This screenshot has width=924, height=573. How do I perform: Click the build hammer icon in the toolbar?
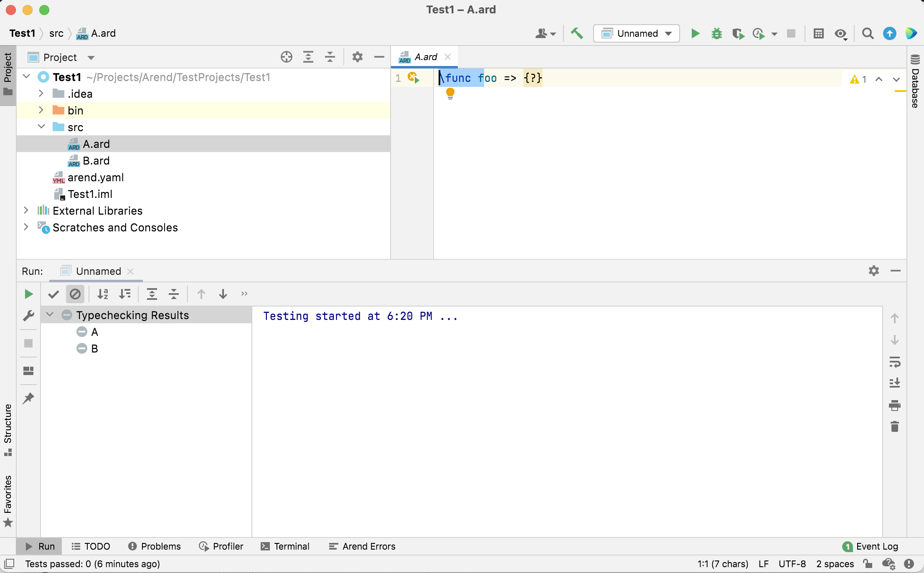coord(577,33)
